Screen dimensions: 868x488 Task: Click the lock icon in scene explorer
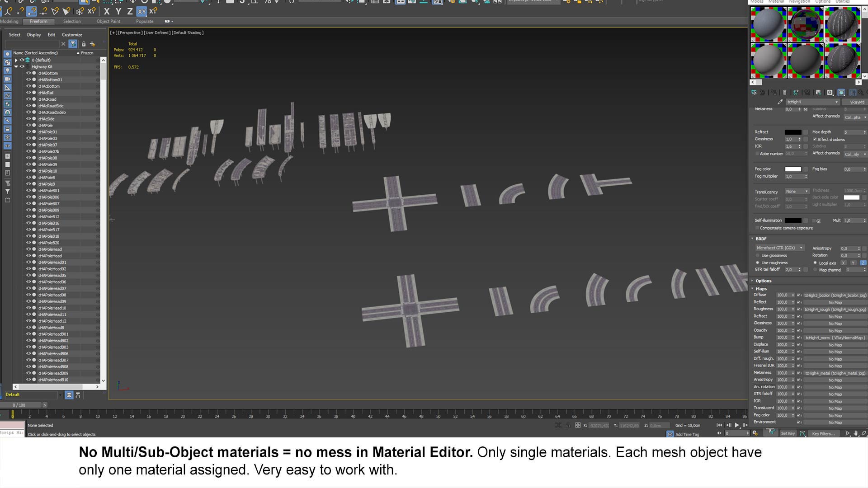84,44
